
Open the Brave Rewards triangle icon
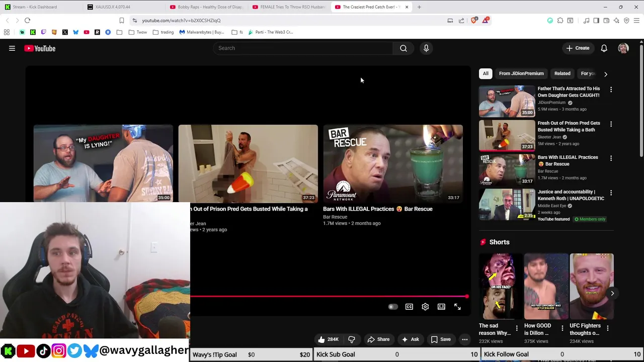pos(486,21)
